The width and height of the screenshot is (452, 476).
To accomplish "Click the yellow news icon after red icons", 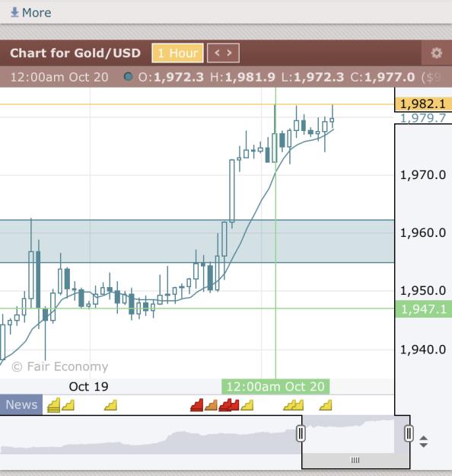I will pos(247,405).
